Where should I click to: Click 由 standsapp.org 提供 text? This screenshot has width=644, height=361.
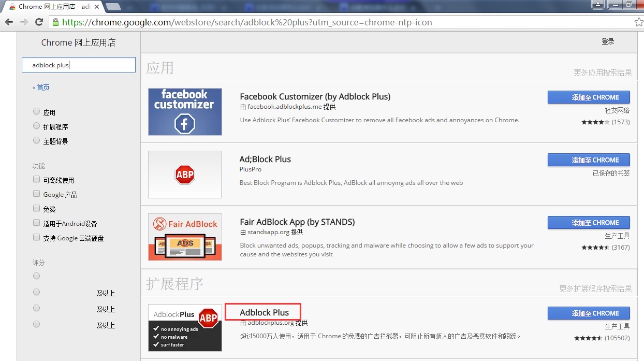coord(272,232)
